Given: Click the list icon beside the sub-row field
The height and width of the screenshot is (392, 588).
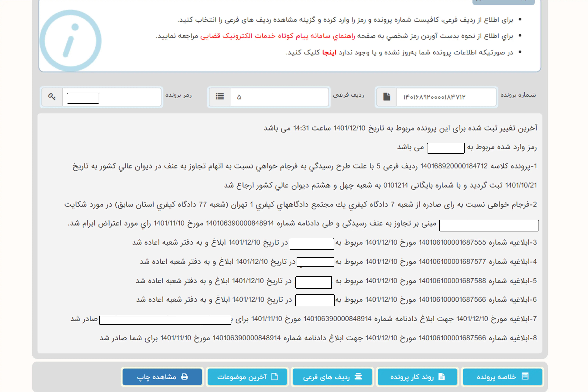Looking at the screenshot, I should click(220, 97).
